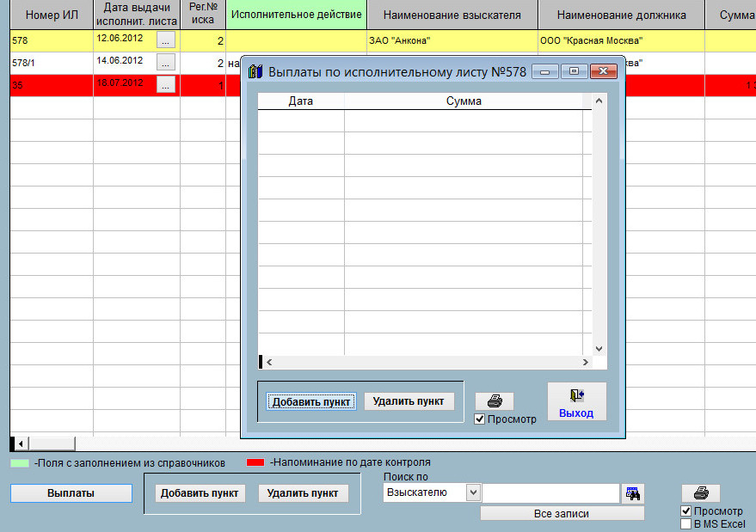This screenshot has width=756, height=532.
Task: Open the Взыскателю search-by dropdown
Action: [473, 492]
